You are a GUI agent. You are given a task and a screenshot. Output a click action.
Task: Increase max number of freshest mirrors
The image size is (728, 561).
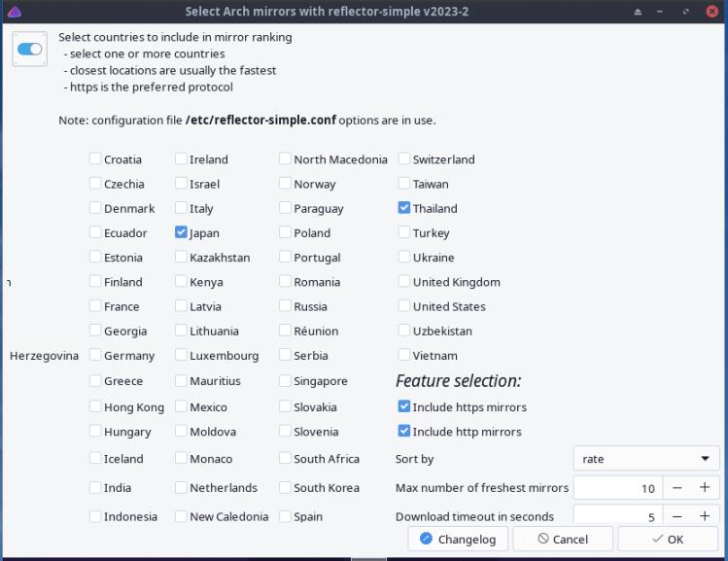pos(705,488)
